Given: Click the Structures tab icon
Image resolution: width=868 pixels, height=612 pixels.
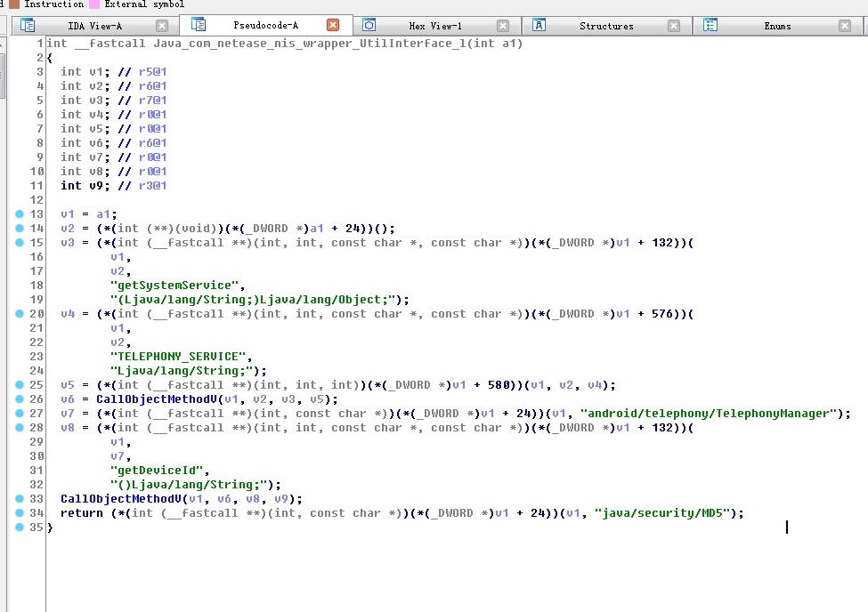Looking at the screenshot, I should [x=539, y=26].
